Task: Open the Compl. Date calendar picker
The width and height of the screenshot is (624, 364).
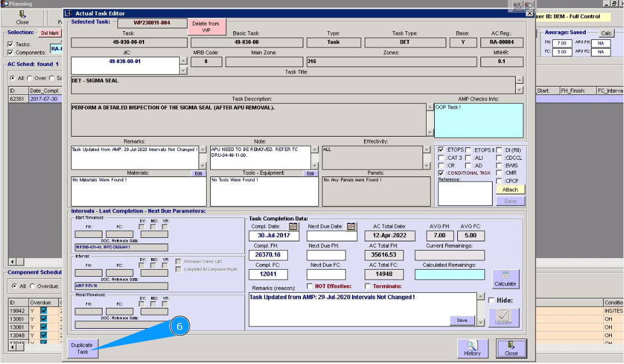Action: pos(293,226)
